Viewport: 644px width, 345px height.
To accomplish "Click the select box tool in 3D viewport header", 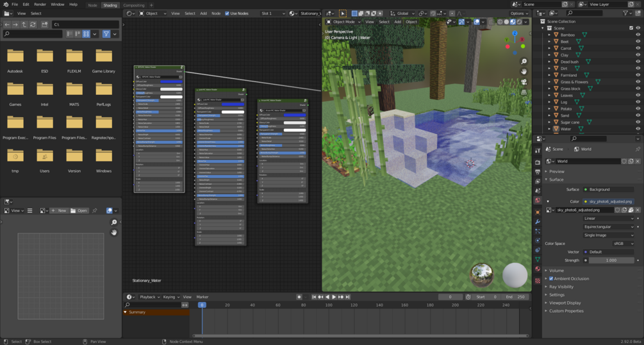I will [343, 13].
